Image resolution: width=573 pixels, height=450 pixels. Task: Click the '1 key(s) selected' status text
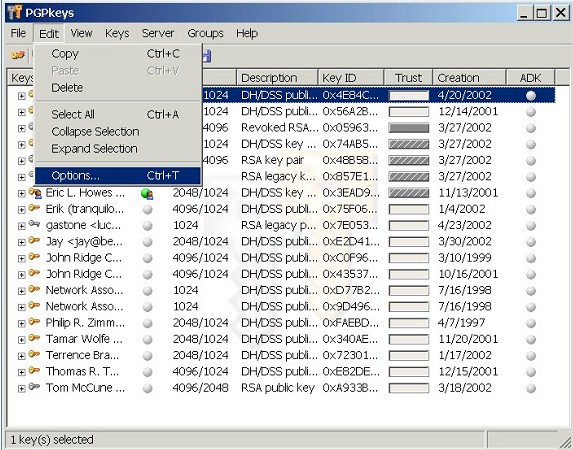[x=52, y=439]
